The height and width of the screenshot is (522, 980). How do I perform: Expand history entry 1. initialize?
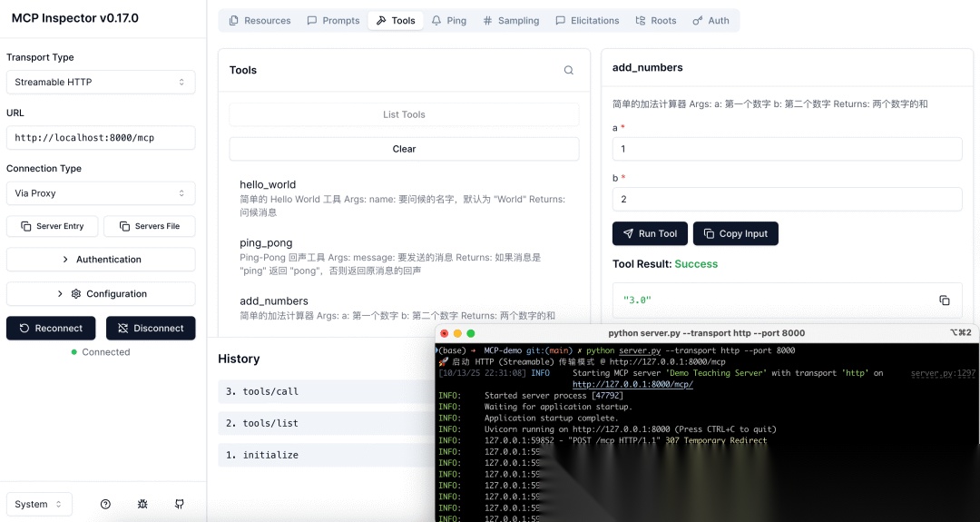[327, 455]
